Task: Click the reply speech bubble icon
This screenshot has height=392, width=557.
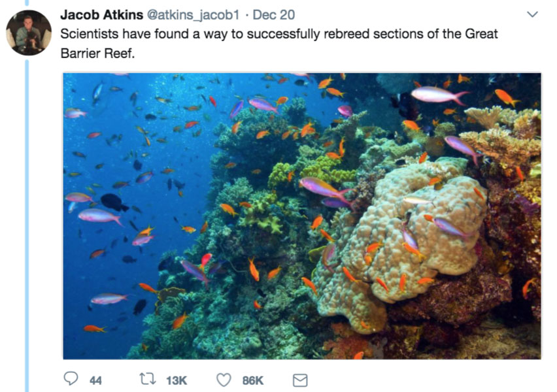Action: (x=71, y=380)
